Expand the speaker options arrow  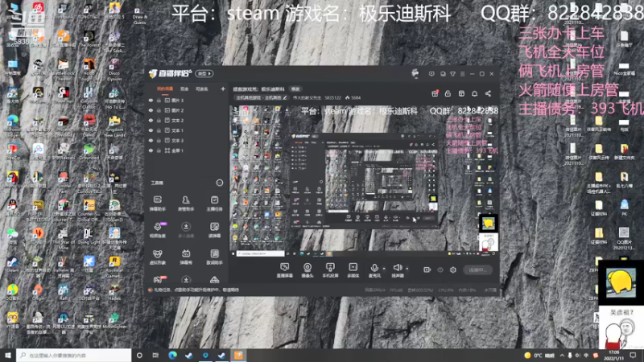pos(407,269)
